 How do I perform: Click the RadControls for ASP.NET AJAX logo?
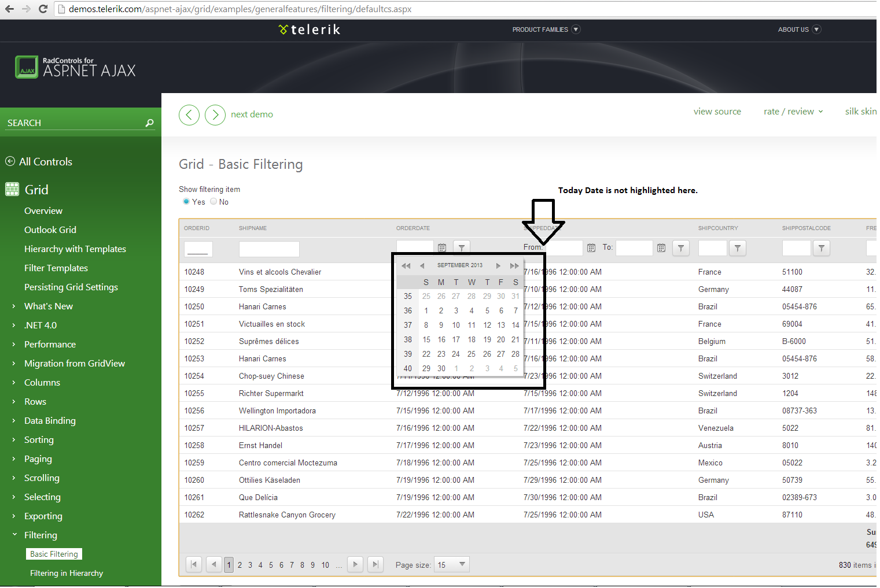pyautogui.click(x=75, y=67)
